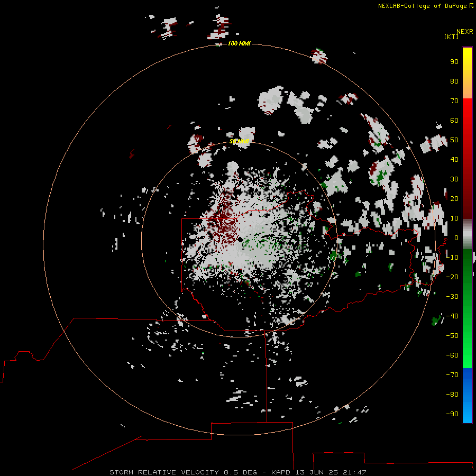Click the 70 value on the velocity scale
Image resolution: width=476 pixels, height=476 pixels.
tap(454, 101)
